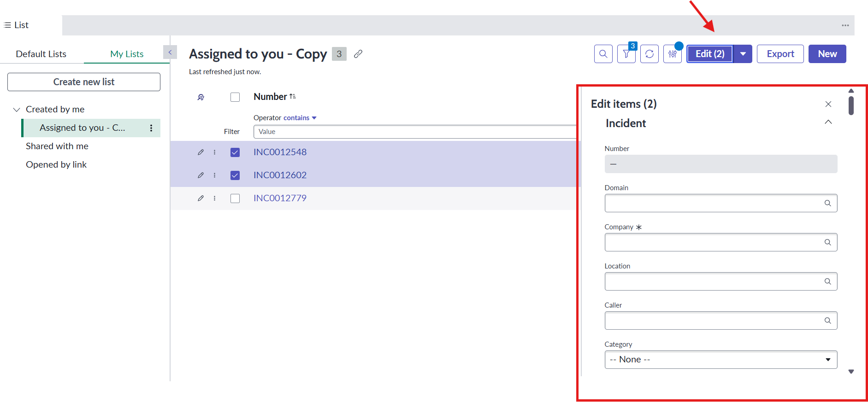The height and width of the screenshot is (402, 868).
Task: Switch to the Default Lists tab
Action: click(41, 54)
